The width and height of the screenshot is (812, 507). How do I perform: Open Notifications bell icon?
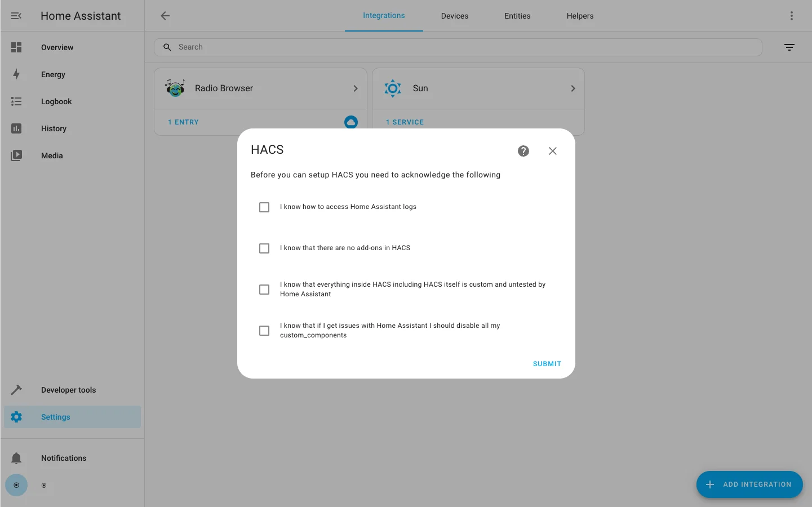pyautogui.click(x=16, y=458)
